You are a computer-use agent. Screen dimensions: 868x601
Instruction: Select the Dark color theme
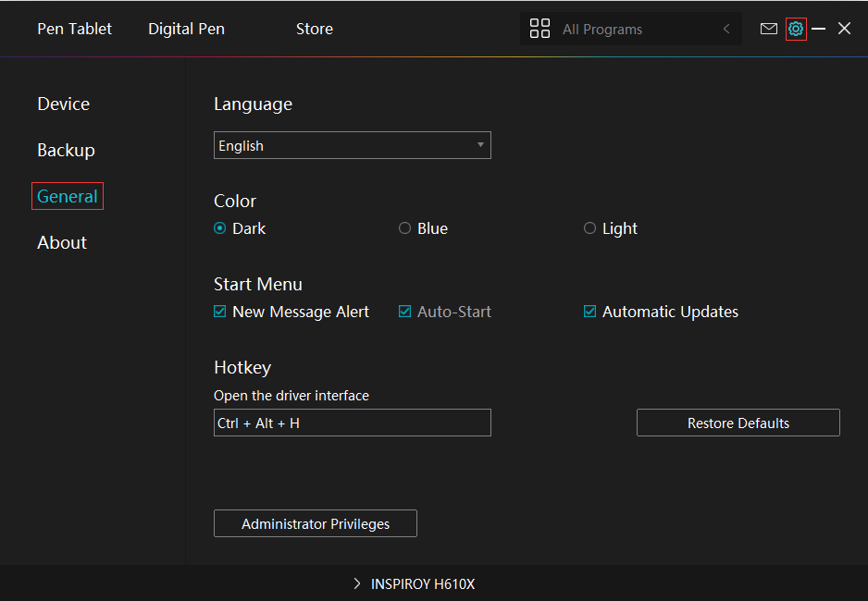coord(220,228)
